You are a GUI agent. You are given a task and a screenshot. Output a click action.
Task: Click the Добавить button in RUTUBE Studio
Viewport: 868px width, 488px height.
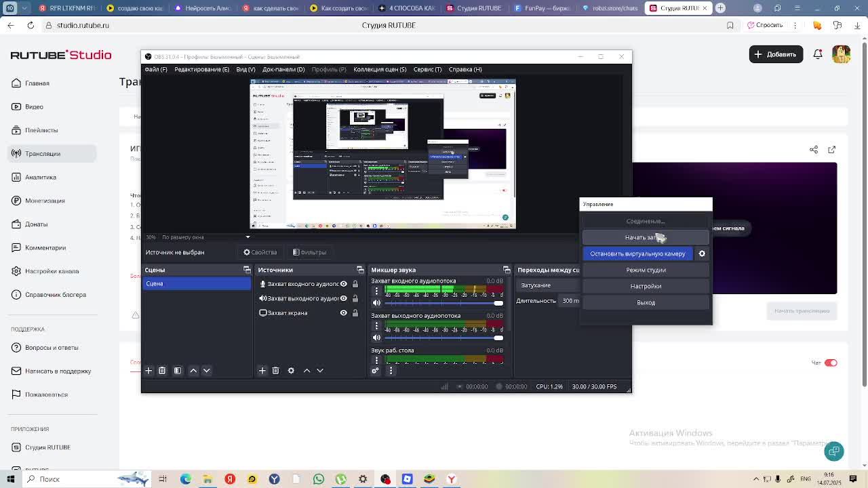pos(776,54)
